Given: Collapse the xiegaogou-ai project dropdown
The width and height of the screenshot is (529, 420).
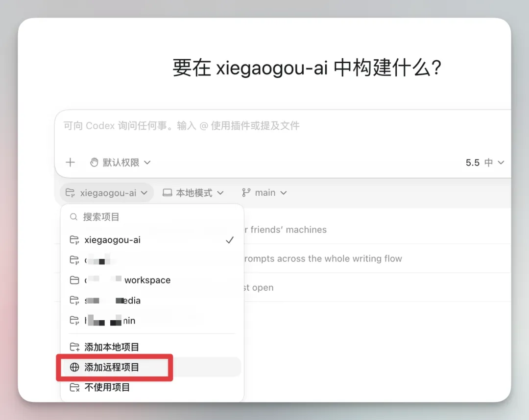Looking at the screenshot, I should pyautogui.click(x=107, y=193).
